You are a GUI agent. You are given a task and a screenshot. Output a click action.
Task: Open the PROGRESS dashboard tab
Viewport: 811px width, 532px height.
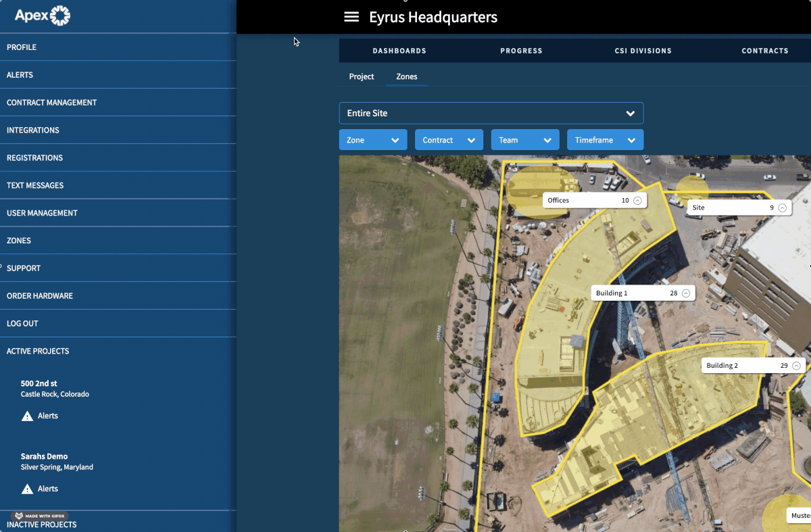click(521, 50)
